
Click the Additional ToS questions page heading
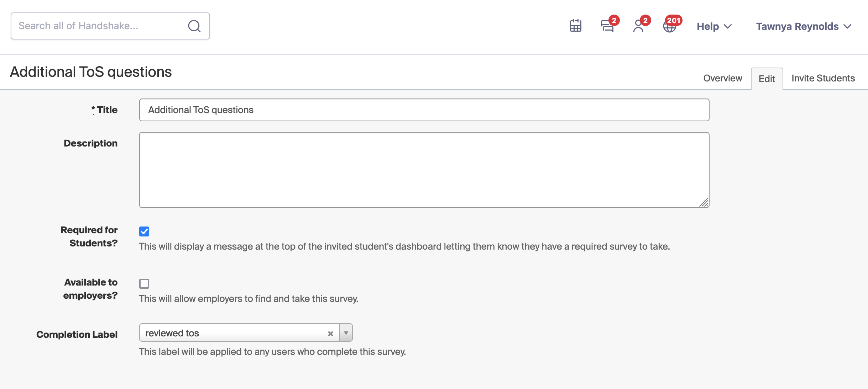click(91, 72)
